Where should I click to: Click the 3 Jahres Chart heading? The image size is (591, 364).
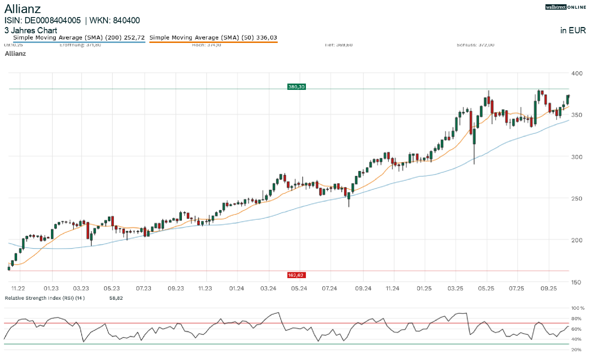(x=31, y=30)
